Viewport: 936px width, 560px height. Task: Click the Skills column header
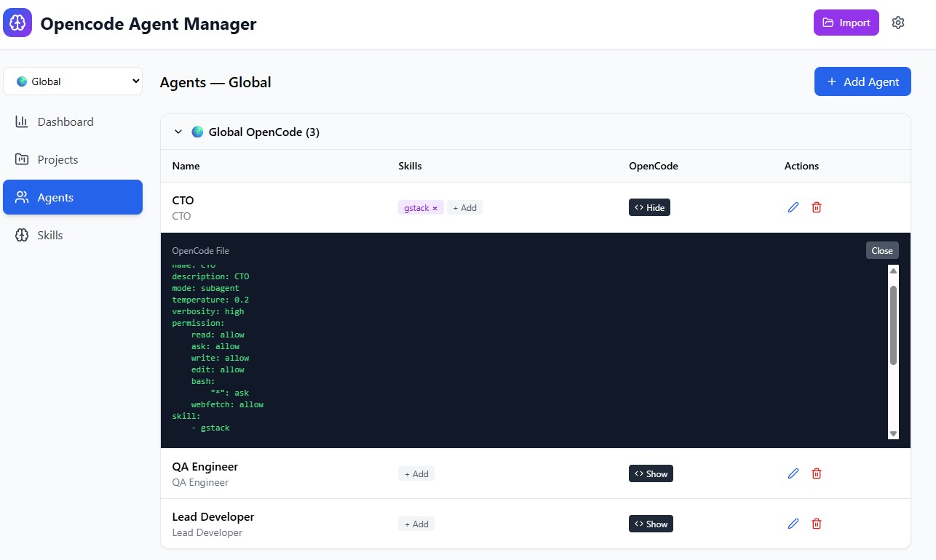click(410, 166)
